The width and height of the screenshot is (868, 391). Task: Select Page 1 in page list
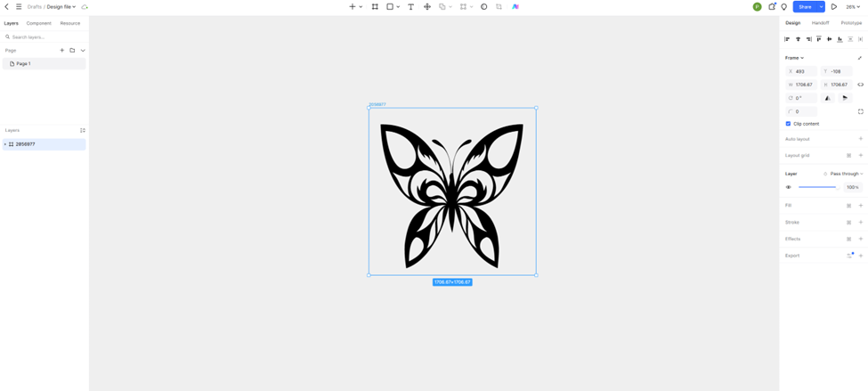[45, 64]
